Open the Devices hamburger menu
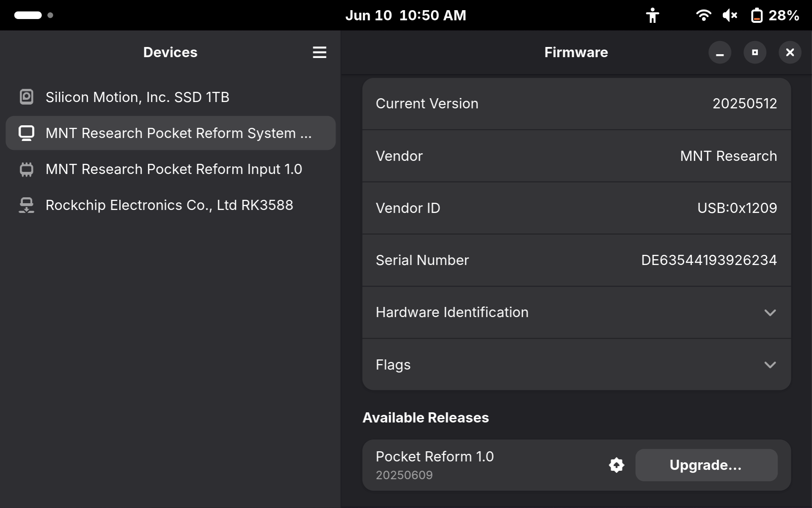The width and height of the screenshot is (812, 508). (x=319, y=52)
